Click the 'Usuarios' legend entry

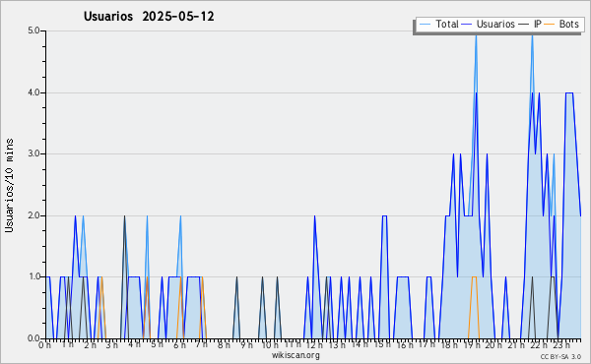coord(489,24)
